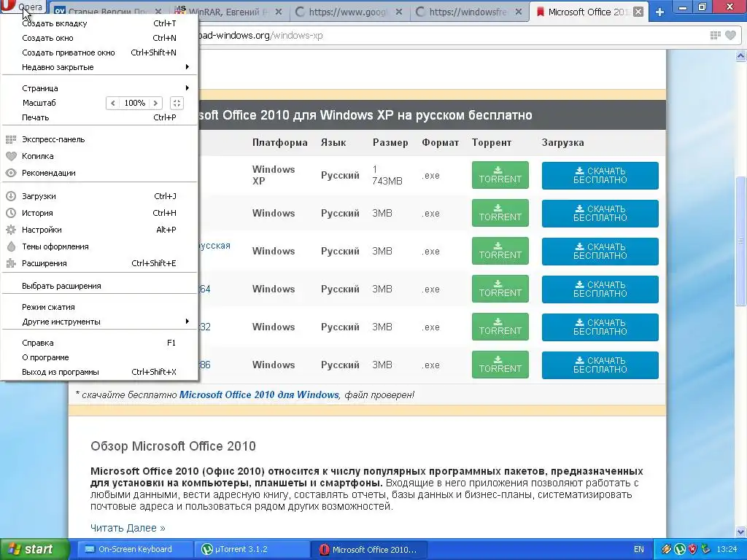Click the Расширения puzzle icon

[x=11, y=263]
